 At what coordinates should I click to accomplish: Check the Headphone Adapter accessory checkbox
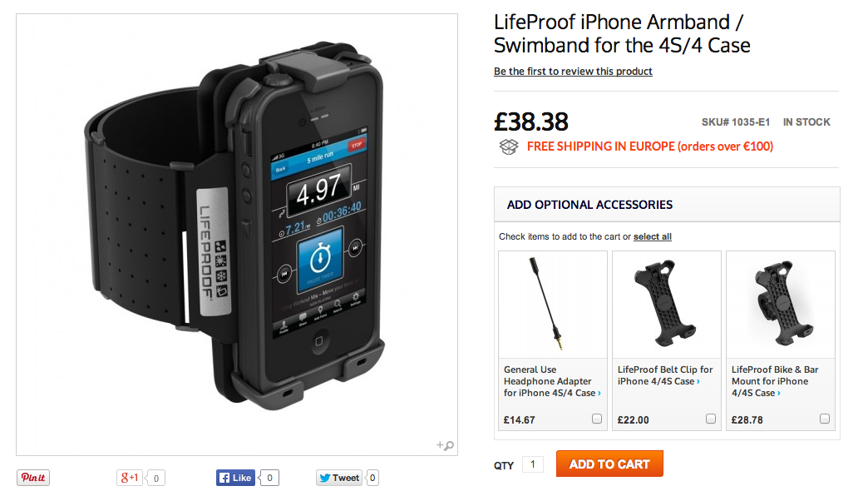tap(597, 419)
